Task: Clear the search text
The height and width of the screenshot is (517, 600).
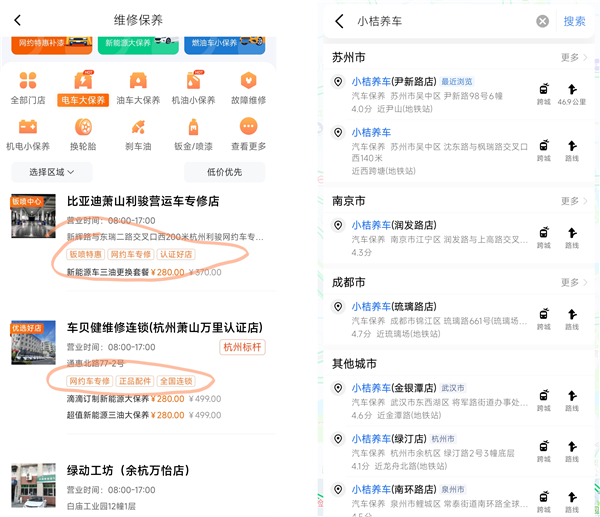Action: click(x=542, y=21)
